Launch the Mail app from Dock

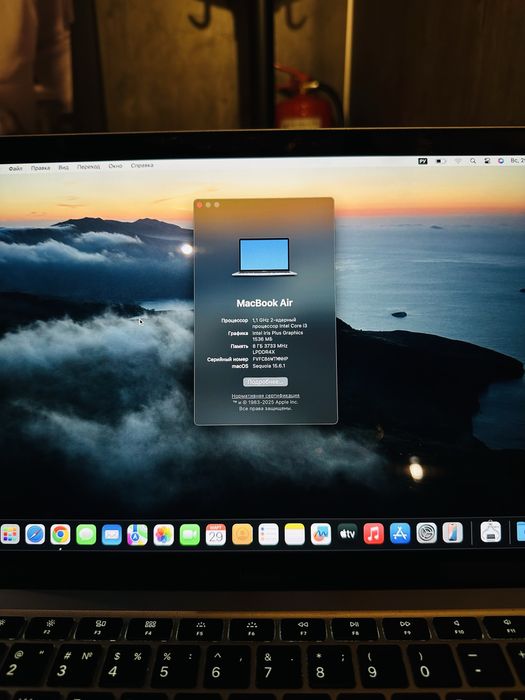click(112, 534)
